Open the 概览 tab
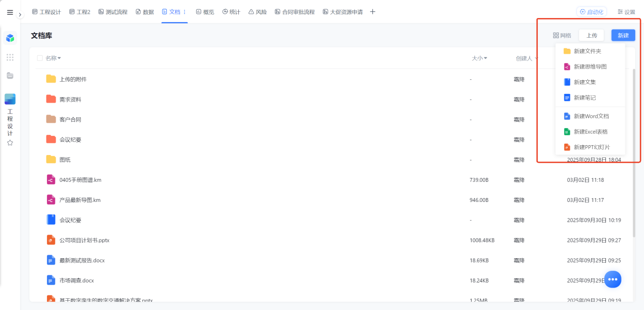This screenshot has width=644, height=310. pos(205,12)
